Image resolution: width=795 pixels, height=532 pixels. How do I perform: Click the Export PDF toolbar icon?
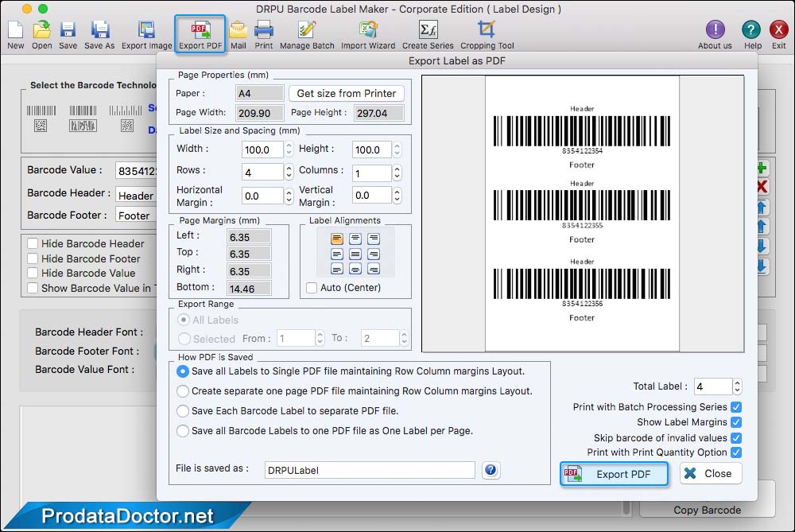pyautogui.click(x=200, y=34)
